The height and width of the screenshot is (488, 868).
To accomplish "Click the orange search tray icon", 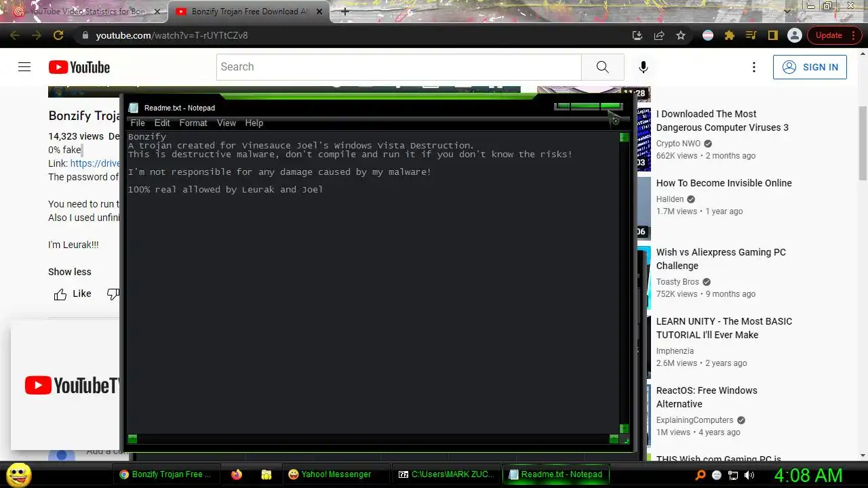I will tap(701, 475).
